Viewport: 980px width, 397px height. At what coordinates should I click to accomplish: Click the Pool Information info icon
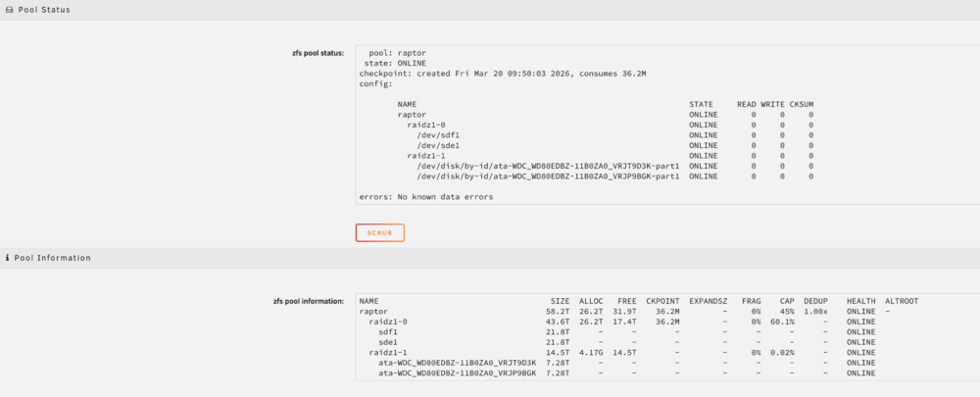coord(8,258)
